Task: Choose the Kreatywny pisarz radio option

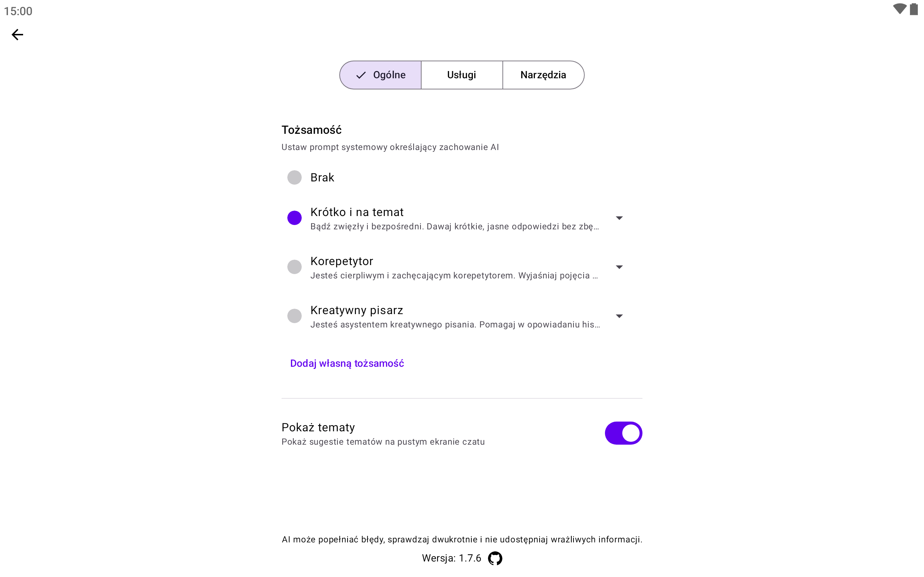Action: pyautogui.click(x=295, y=316)
